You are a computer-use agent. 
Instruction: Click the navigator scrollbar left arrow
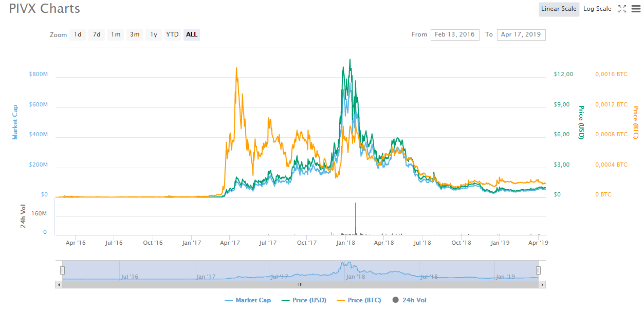pos(59,284)
